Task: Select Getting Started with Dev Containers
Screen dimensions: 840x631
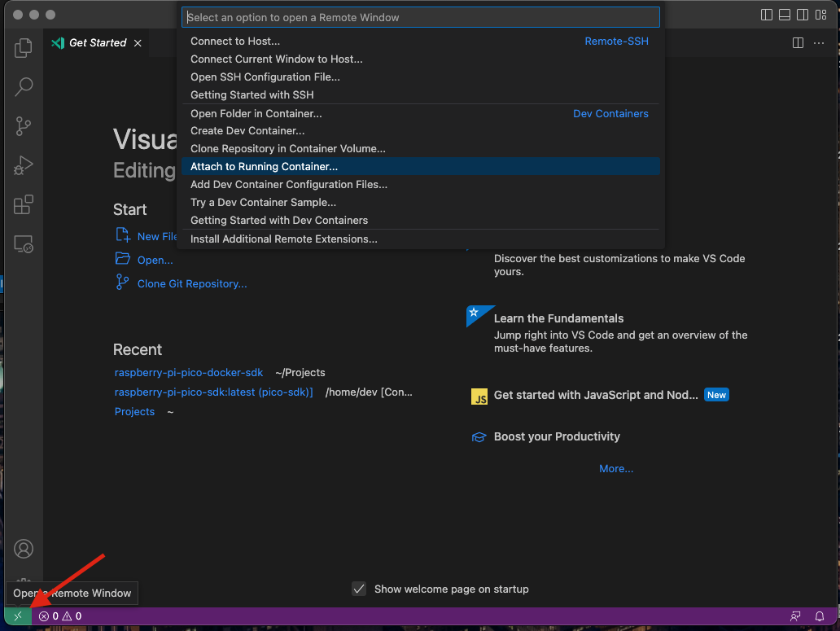Action: (421, 220)
